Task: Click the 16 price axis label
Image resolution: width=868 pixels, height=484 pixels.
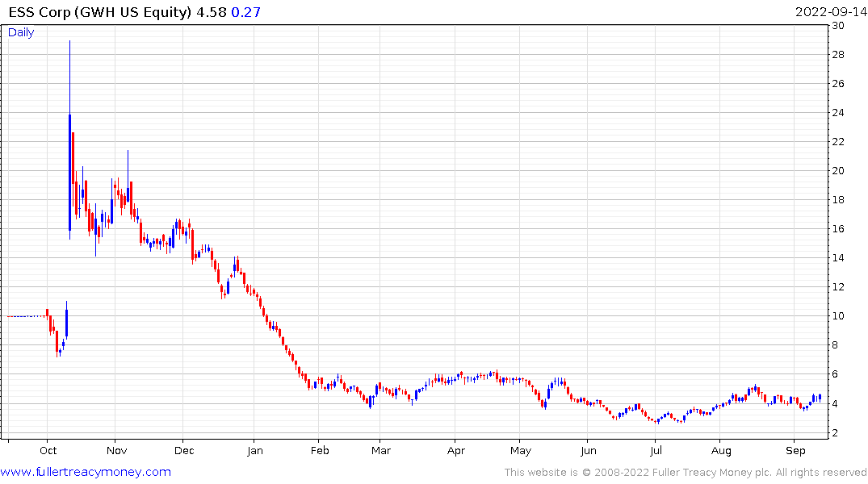Action: pyautogui.click(x=838, y=229)
